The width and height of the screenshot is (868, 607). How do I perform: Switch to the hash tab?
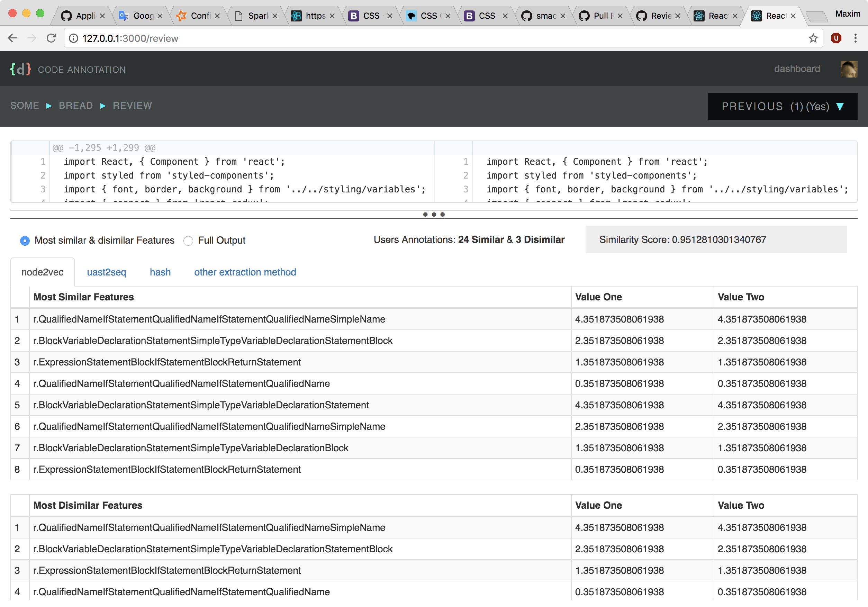160,272
